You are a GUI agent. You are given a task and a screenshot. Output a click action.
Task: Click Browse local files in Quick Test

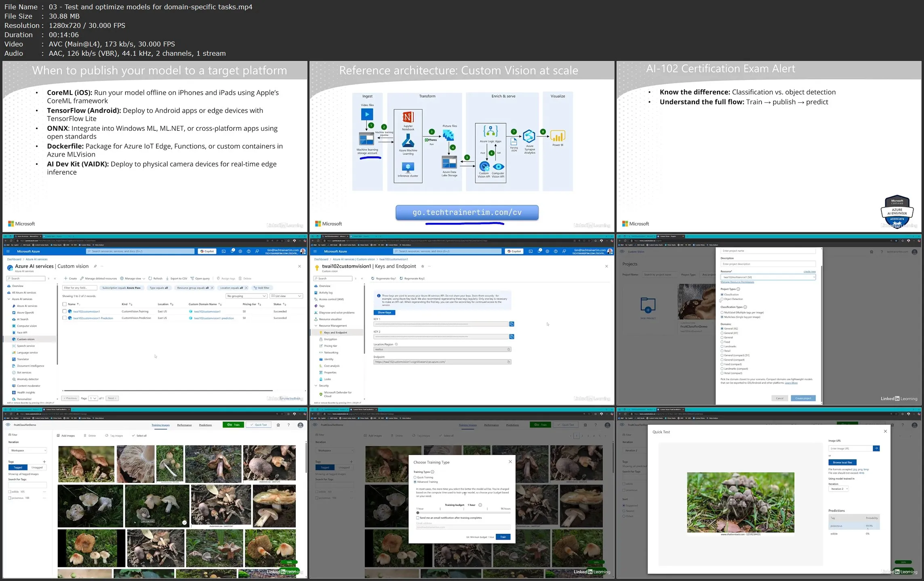point(842,462)
